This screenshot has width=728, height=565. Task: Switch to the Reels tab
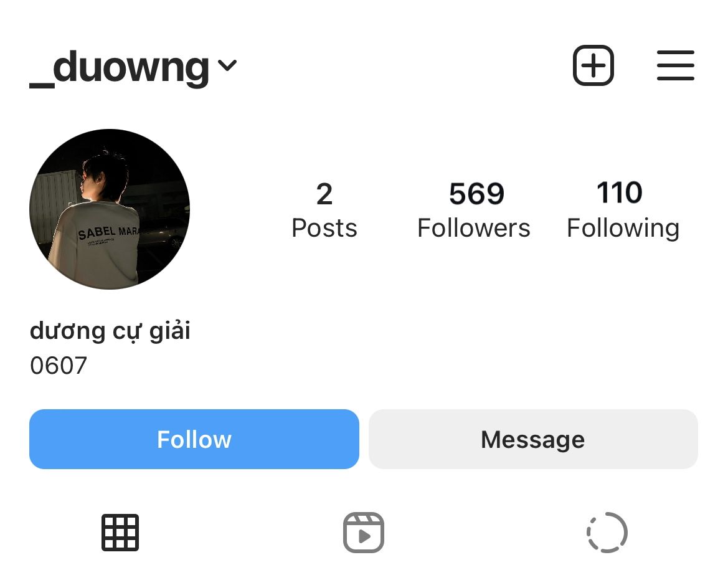tap(364, 533)
